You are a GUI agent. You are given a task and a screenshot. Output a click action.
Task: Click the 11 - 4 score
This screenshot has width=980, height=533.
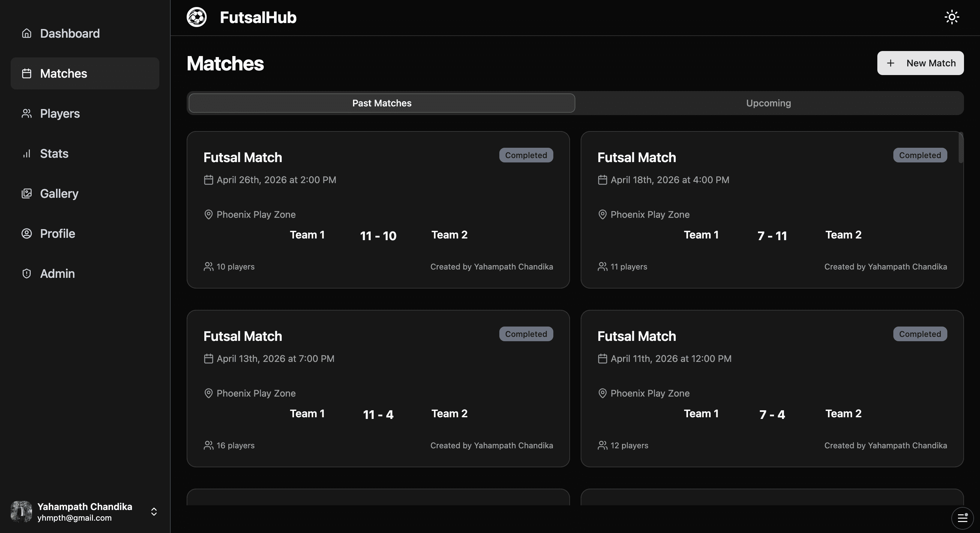pyautogui.click(x=378, y=415)
